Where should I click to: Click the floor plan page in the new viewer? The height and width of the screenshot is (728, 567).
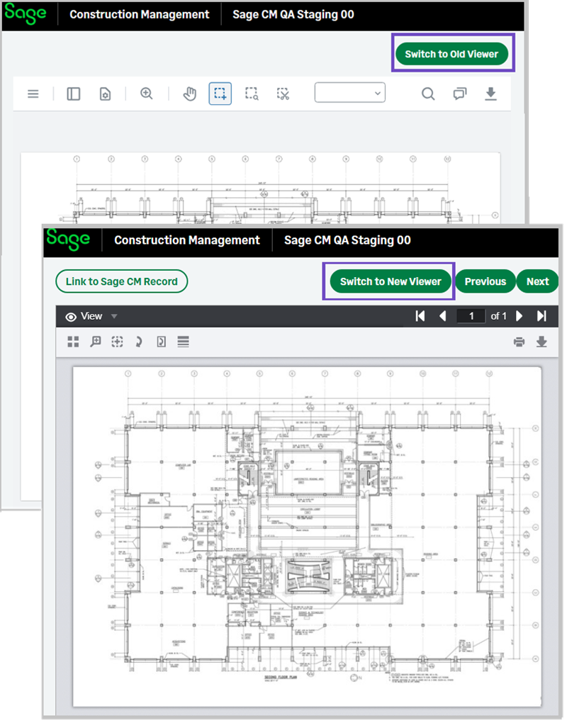coord(261,188)
